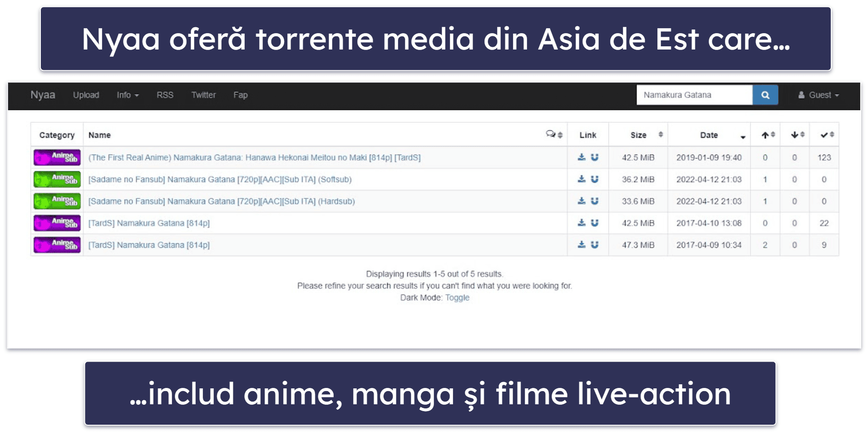Click the Category column header
This screenshot has height=432, width=868.
57,135
